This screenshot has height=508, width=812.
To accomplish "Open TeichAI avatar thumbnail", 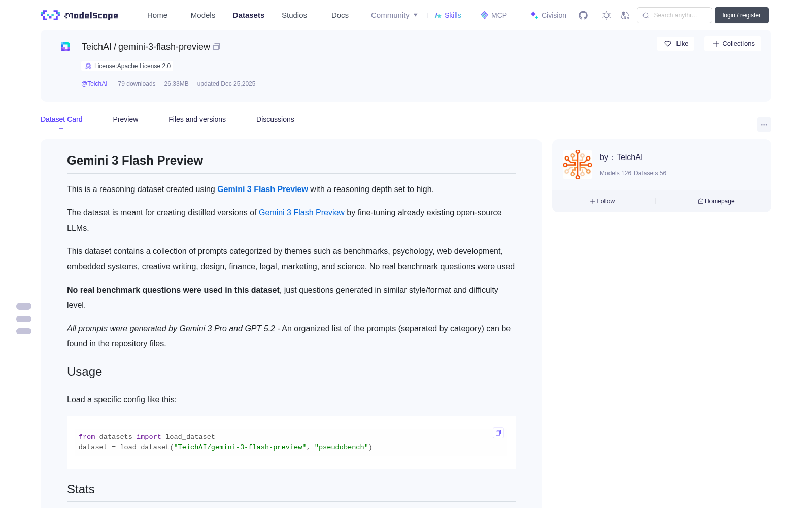I will tap(578, 165).
